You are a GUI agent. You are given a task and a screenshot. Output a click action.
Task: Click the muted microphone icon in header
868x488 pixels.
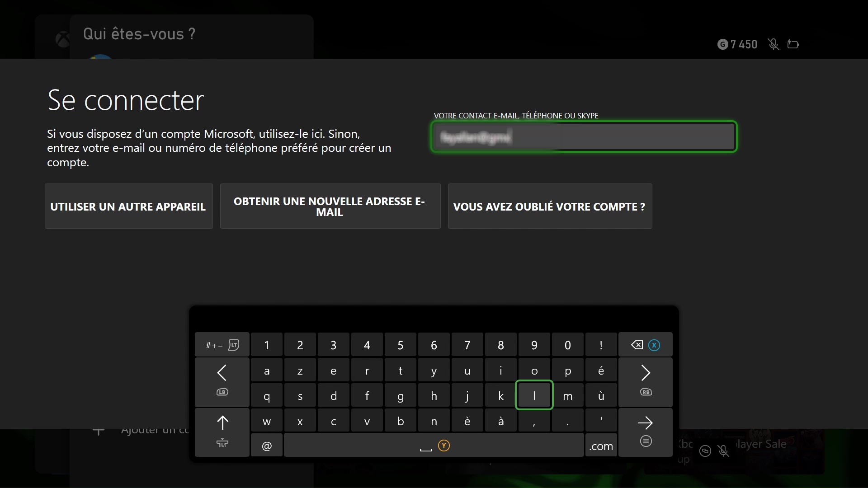[x=774, y=44]
